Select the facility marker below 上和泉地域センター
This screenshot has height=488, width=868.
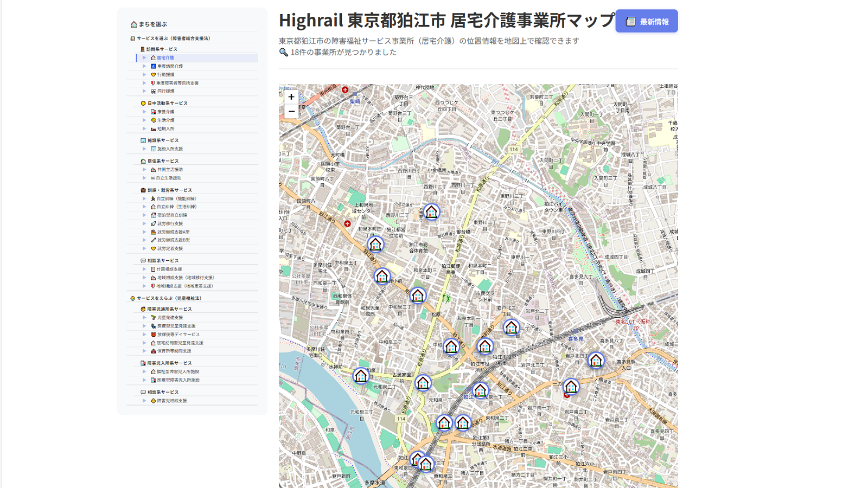375,244
